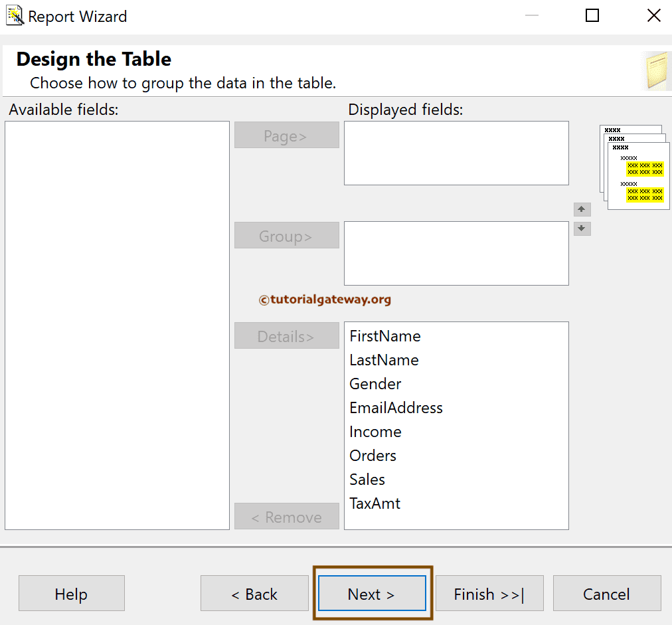Click the move field up arrow
This screenshot has width=672, height=625.
[x=582, y=209]
